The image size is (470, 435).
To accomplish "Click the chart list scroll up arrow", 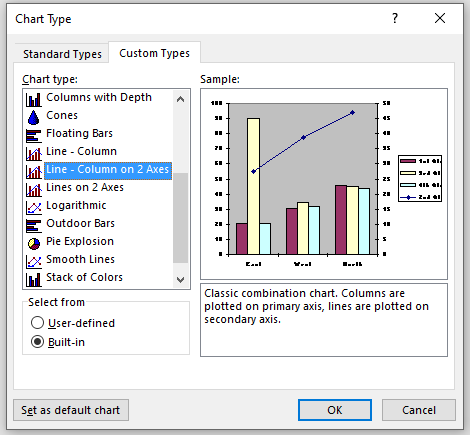I will coord(181,99).
